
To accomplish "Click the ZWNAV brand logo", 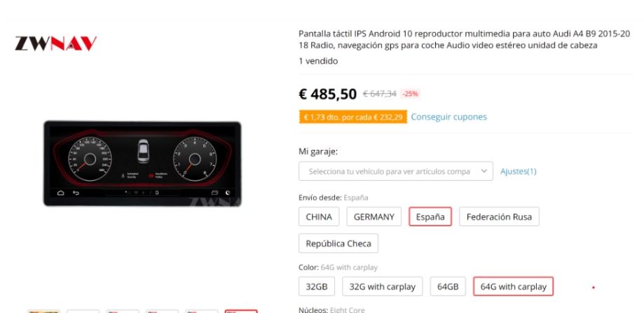I will (56, 43).
